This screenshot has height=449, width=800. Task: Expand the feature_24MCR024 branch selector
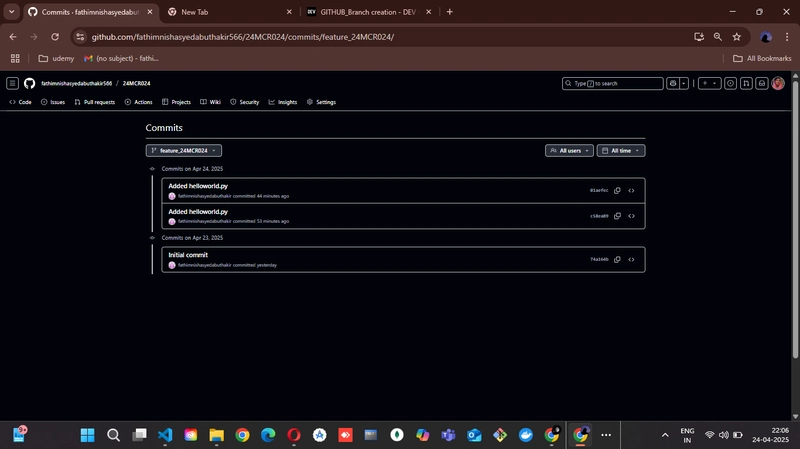[x=184, y=151]
